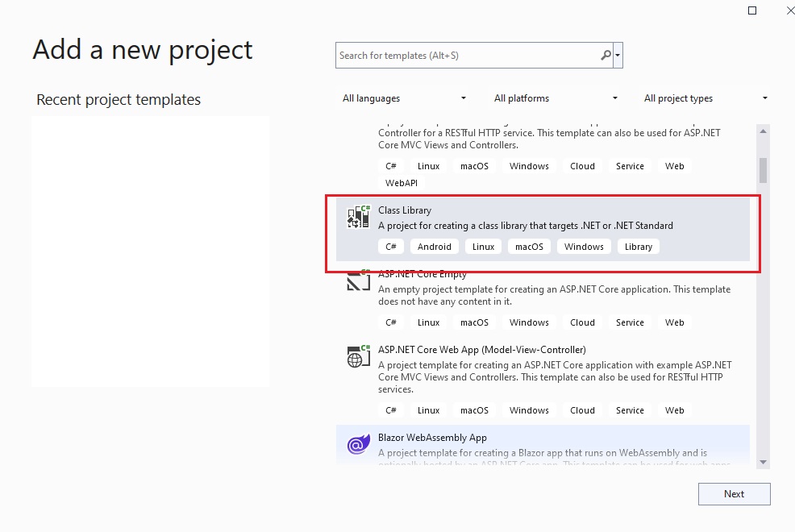Click the WebAPI tag

point(402,183)
